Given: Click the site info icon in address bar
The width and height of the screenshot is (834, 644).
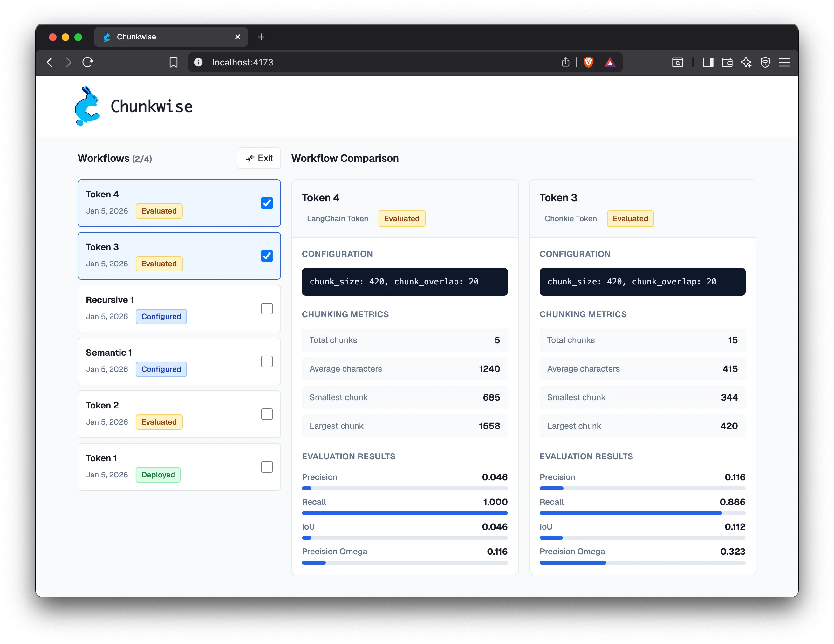Looking at the screenshot, I should point(198,62).
